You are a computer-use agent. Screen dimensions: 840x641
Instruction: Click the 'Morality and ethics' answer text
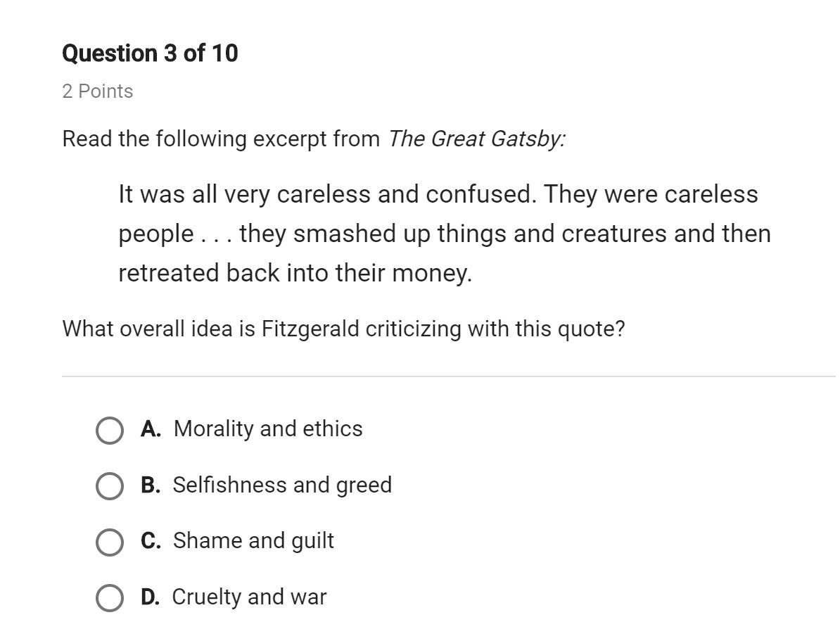click(x=268, y=429)
